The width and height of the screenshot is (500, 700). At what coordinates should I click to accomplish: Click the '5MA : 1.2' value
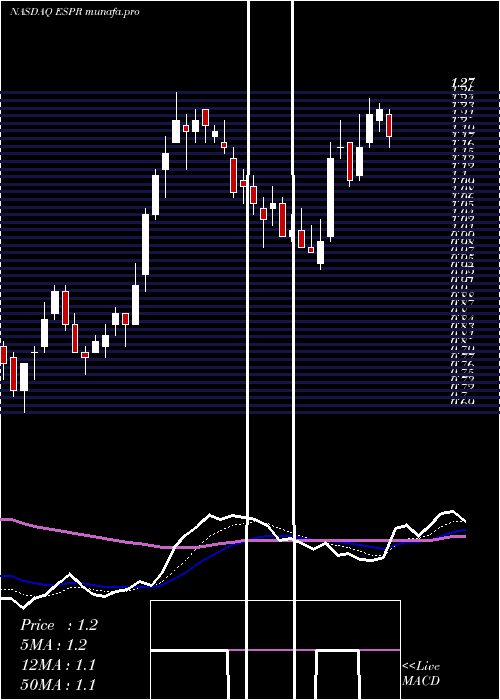[x=54, y=644]
